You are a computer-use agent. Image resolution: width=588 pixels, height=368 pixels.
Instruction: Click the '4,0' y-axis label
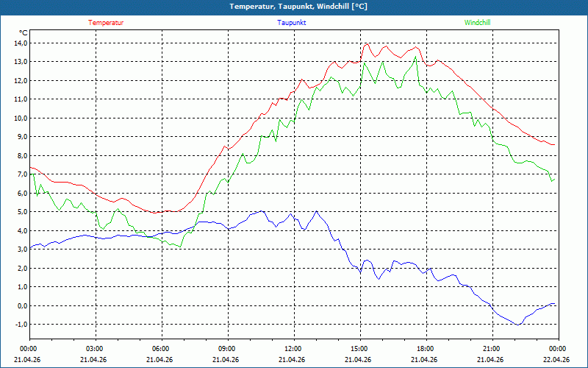[23, 231]
